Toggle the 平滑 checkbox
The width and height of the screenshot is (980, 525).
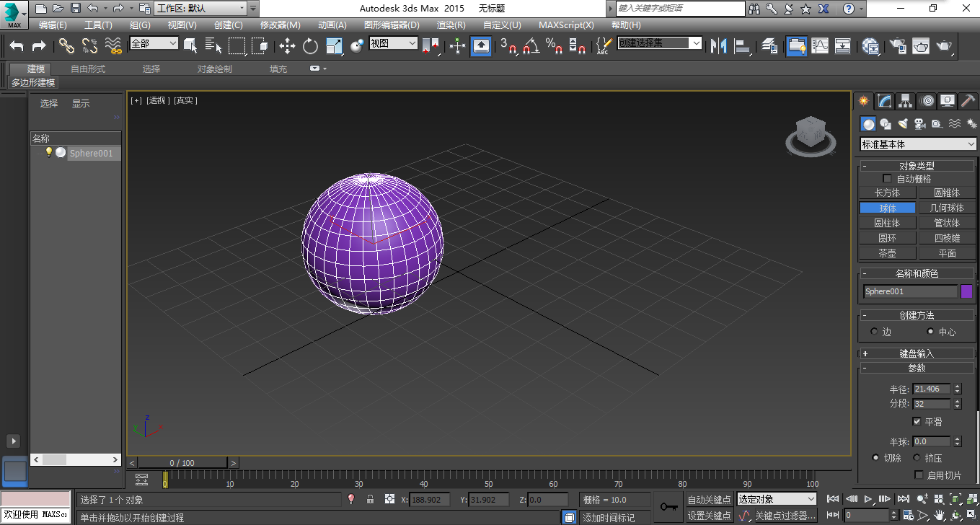pyautogui.click(x=917, y=421)
